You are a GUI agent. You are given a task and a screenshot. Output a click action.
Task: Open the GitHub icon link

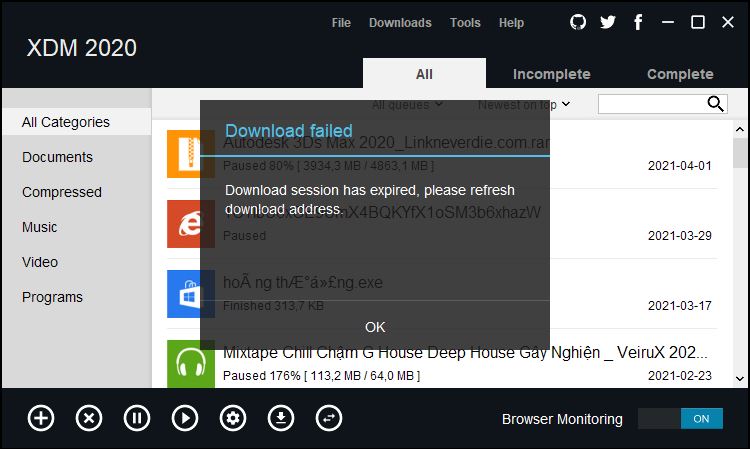[578, 22]
